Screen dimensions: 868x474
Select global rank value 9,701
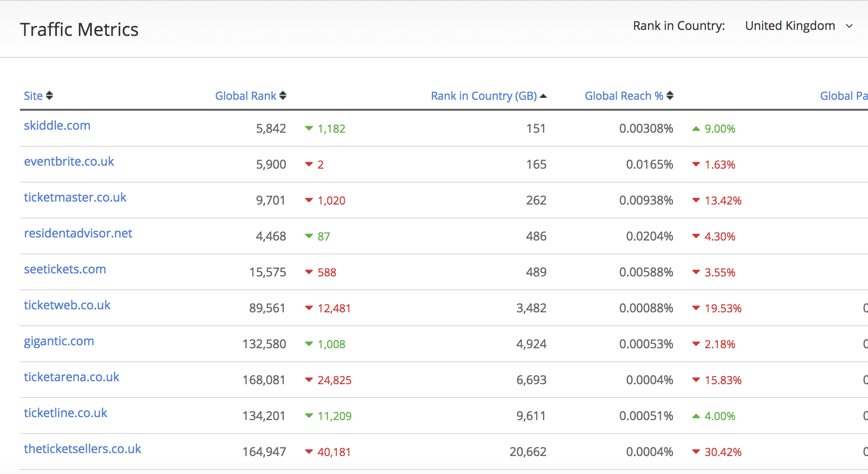point(271,201)
